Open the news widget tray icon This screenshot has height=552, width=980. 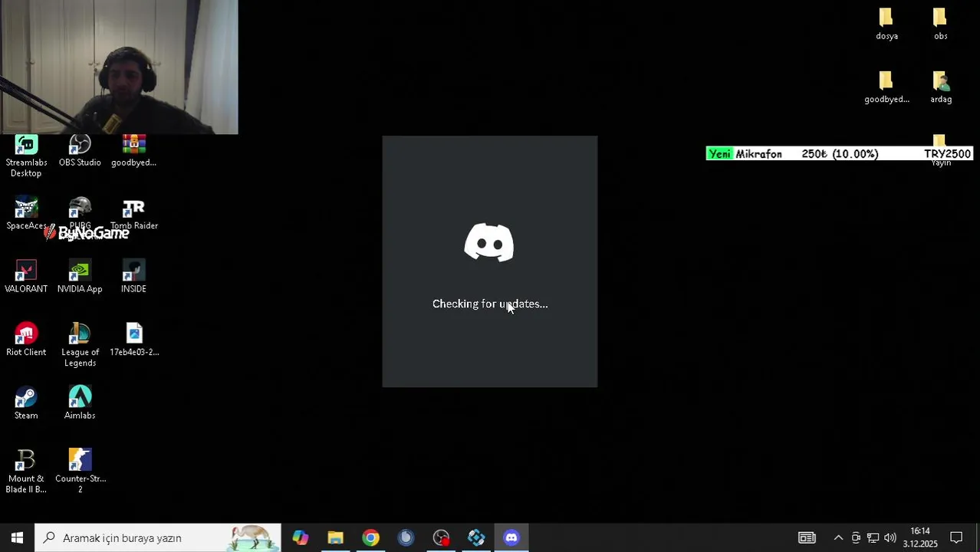pyautogui.click(x=807, y=537)
